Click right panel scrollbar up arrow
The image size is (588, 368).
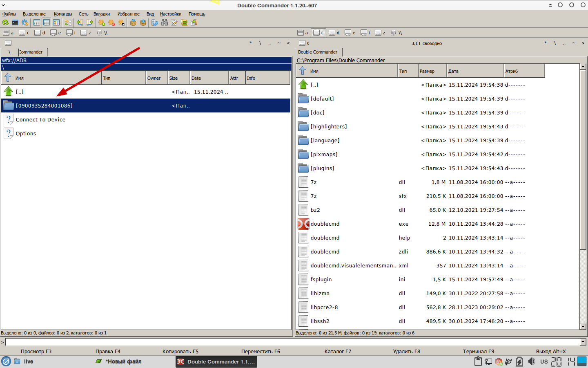(583, 66)
